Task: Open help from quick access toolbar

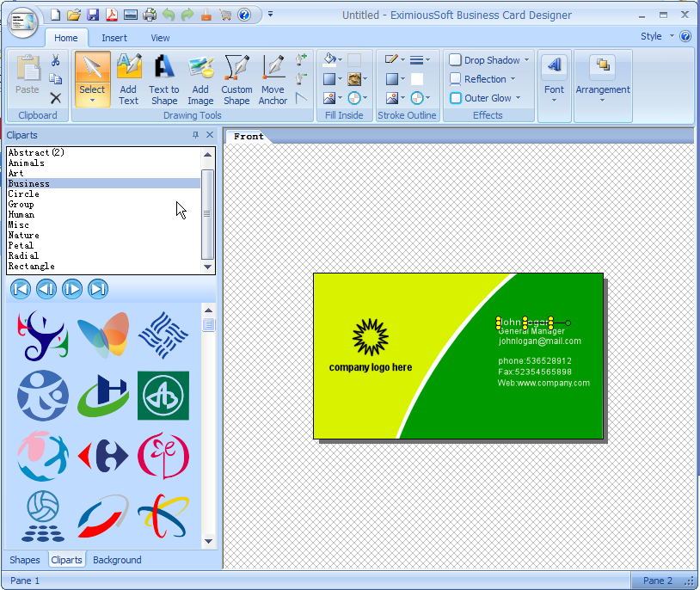Action: tap(244, 15)
